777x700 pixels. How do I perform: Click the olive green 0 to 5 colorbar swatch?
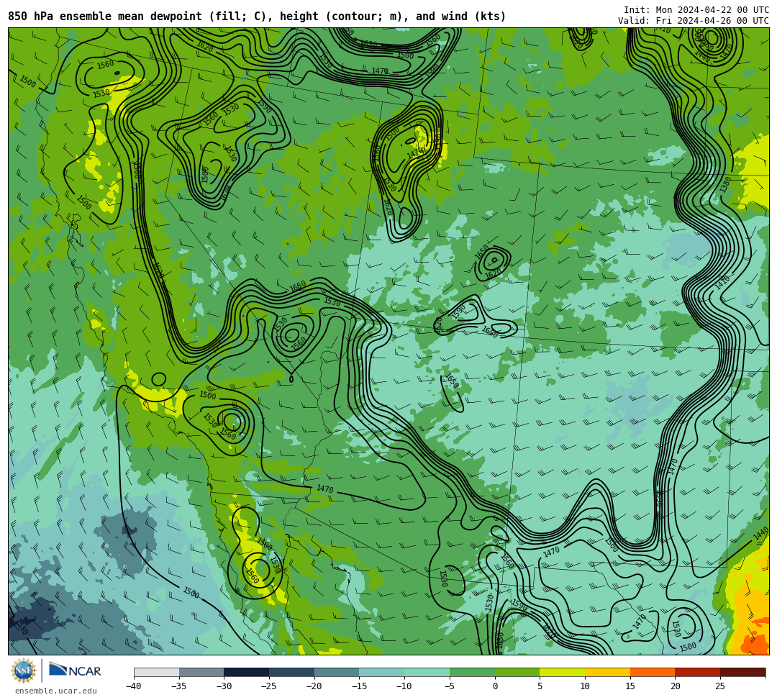pos(517,672)
